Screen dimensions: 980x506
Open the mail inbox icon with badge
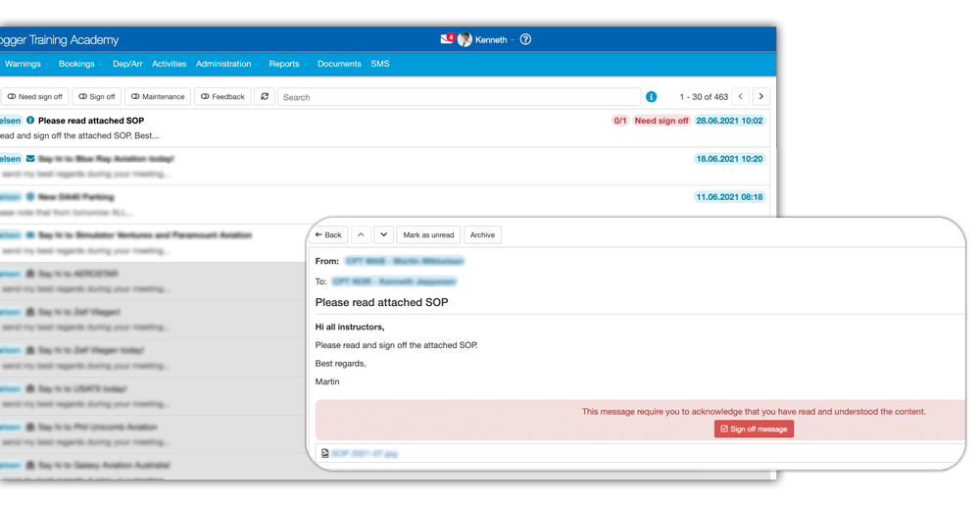[x=447, y=39]
